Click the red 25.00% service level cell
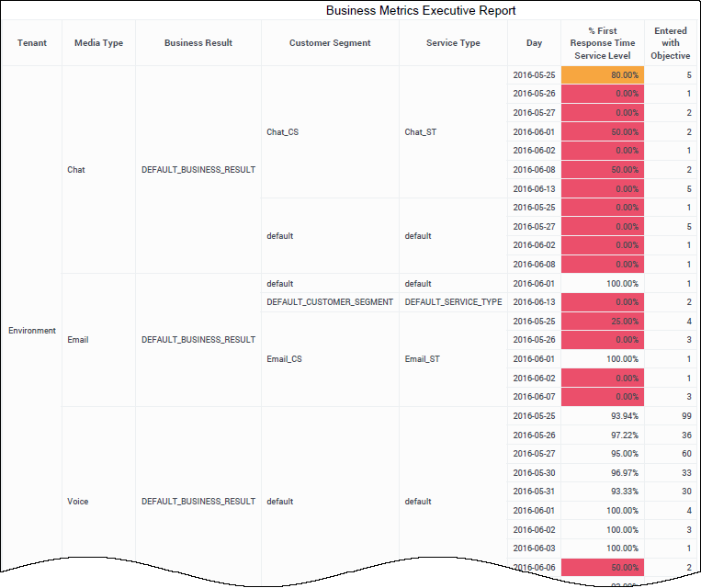The image size is (701, 588). (x=603, y=322)
